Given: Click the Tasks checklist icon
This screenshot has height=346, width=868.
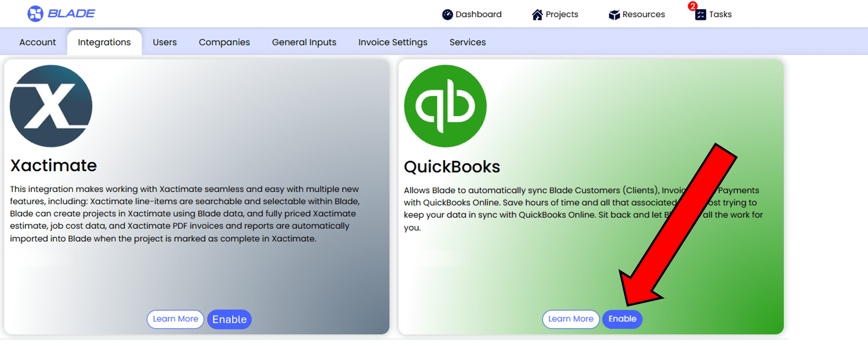Looking at the screenshot, I should tap(700, 15).
